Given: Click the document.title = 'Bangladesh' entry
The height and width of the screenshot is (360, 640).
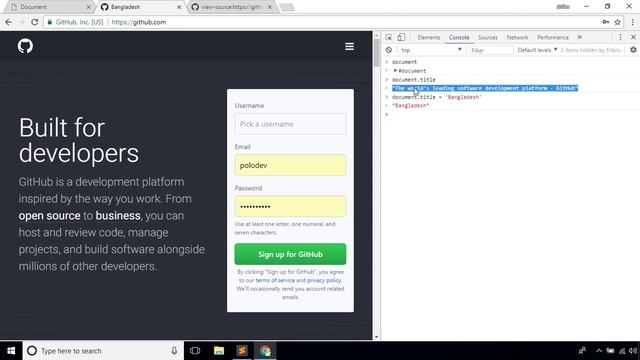Looking at the screenshot, I should click(x=437, y=97).
